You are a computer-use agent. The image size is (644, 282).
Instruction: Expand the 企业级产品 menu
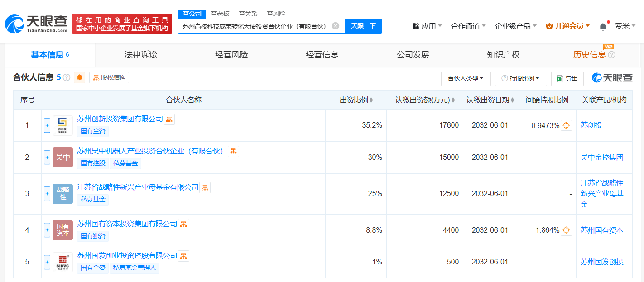click(x=515, y=26)
